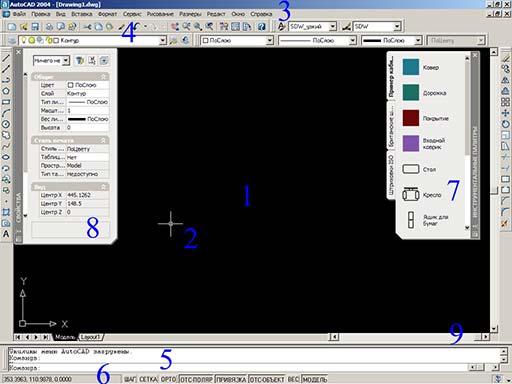Open the lineweight ПоСлою dropdown
This screenshot has height=384, width=512.
click(418, 40)
